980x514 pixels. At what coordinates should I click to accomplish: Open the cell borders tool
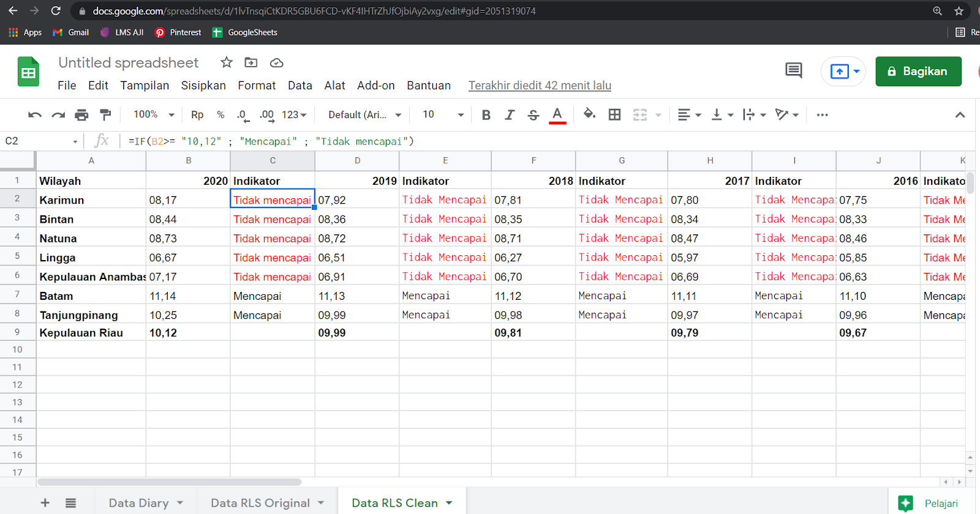click(614, 115)
